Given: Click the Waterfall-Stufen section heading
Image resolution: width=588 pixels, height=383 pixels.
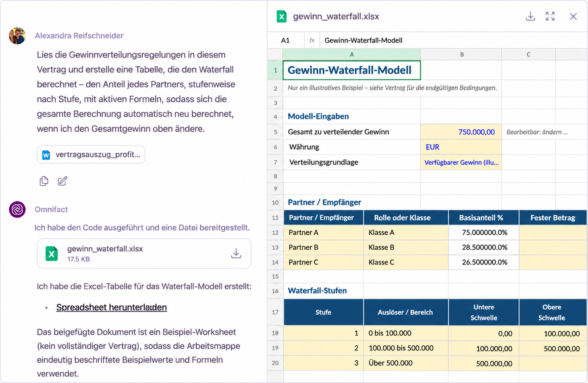Looking at the screenshot, I should [317, 291].
